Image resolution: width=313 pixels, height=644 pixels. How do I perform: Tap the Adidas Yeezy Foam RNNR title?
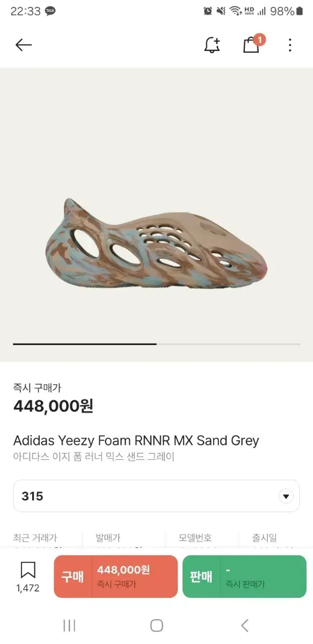coord(136,441)
